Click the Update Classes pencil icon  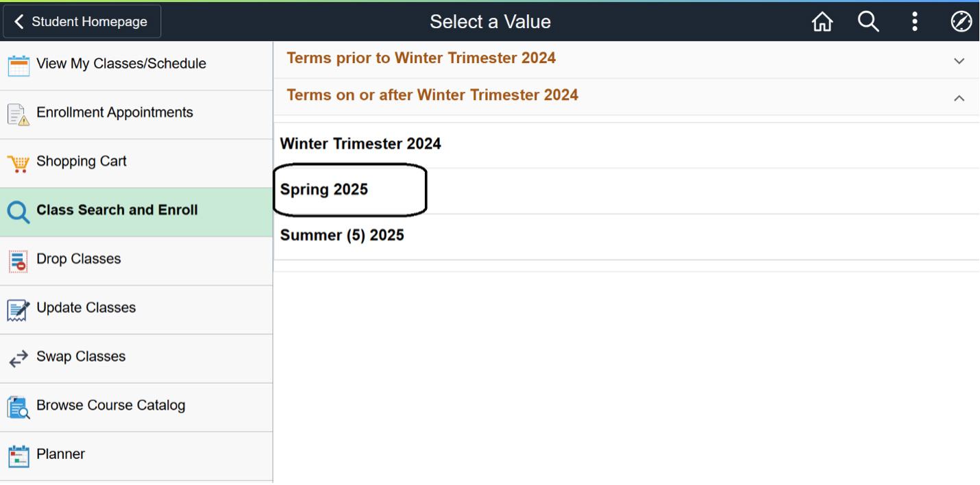pos(19,310)
